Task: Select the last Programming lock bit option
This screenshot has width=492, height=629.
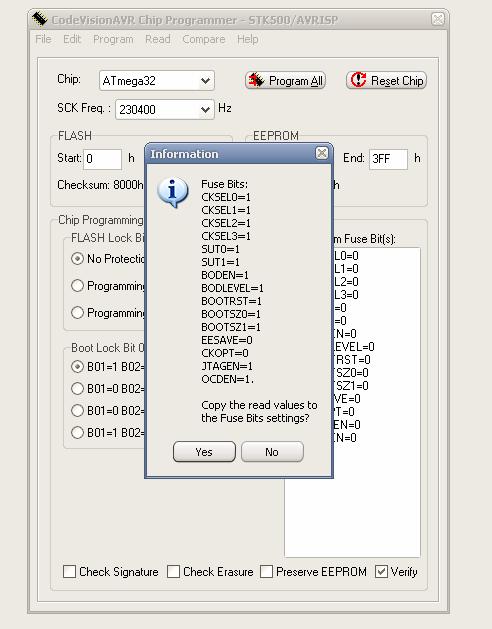Action: [x=77, y=312]
